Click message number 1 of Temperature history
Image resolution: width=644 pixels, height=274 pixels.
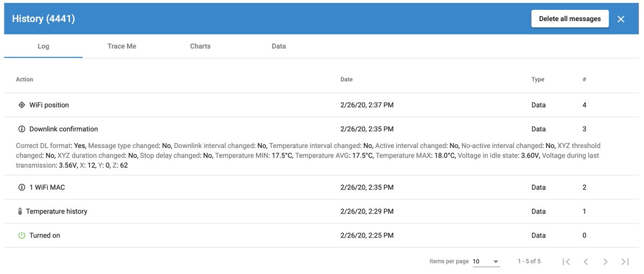coord(584,212)
